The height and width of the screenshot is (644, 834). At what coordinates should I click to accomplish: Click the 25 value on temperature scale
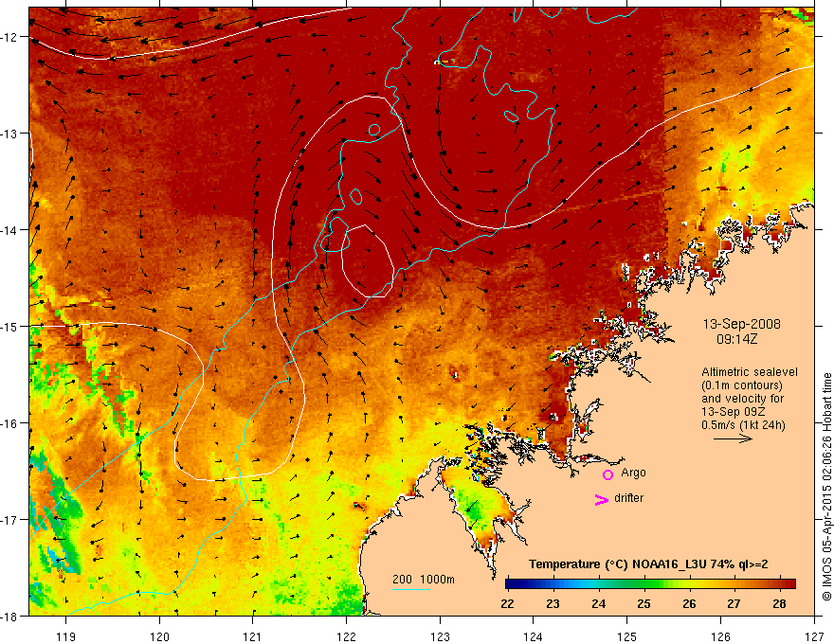[644, 603]
